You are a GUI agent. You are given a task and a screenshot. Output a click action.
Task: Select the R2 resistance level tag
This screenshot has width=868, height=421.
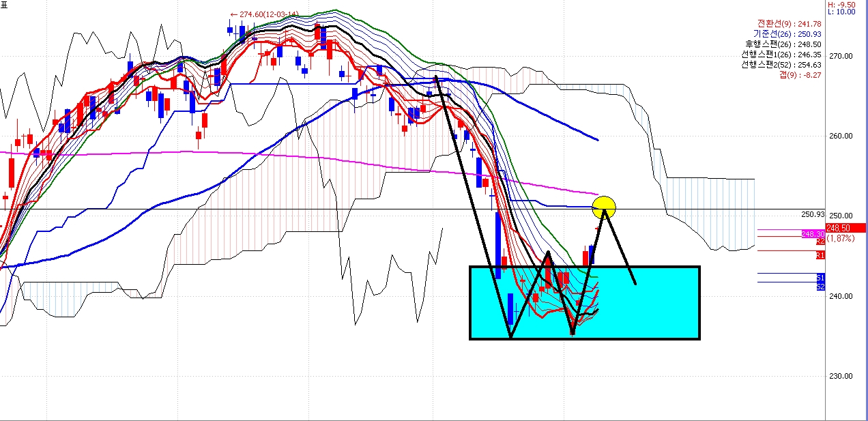pyautogui.click(x=820, y=242)
